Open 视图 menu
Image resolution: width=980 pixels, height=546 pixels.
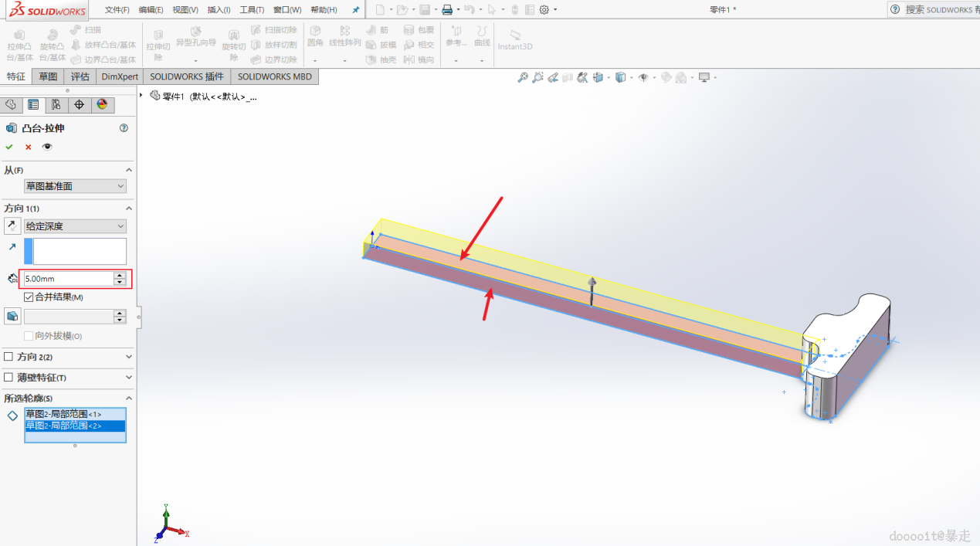185,10
